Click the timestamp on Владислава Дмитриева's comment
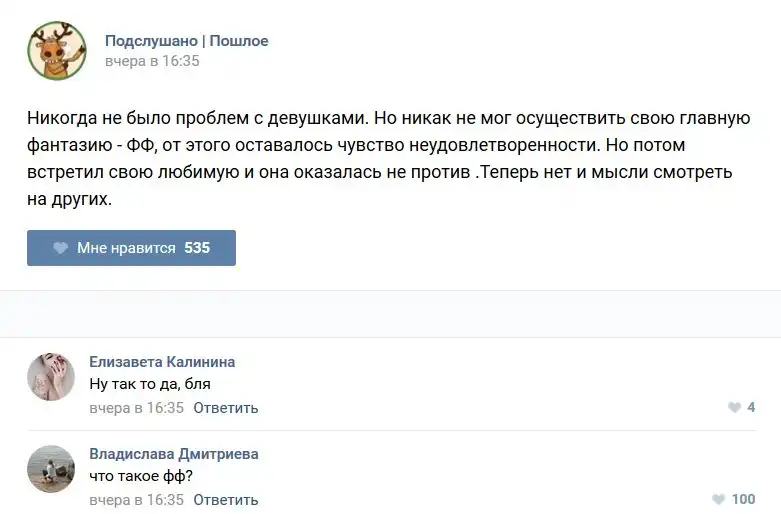This screenshot has width=781, height=514. (x=136, y=500)
